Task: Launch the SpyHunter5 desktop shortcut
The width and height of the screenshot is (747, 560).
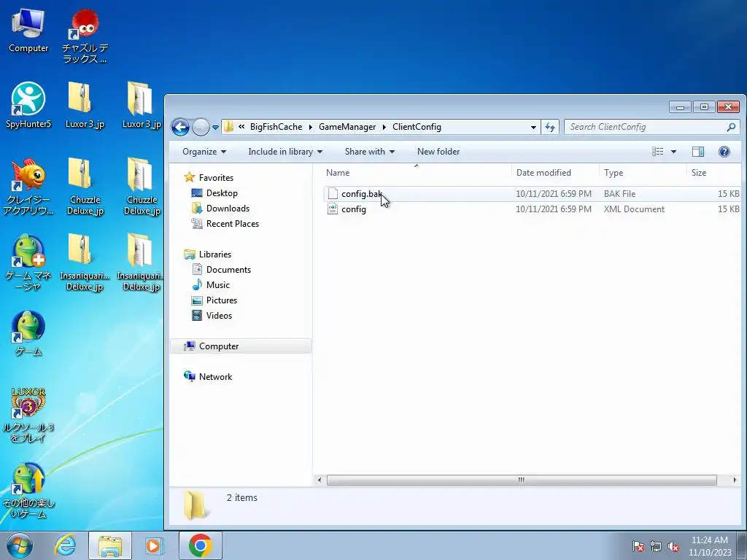Action: coord(28,106)
